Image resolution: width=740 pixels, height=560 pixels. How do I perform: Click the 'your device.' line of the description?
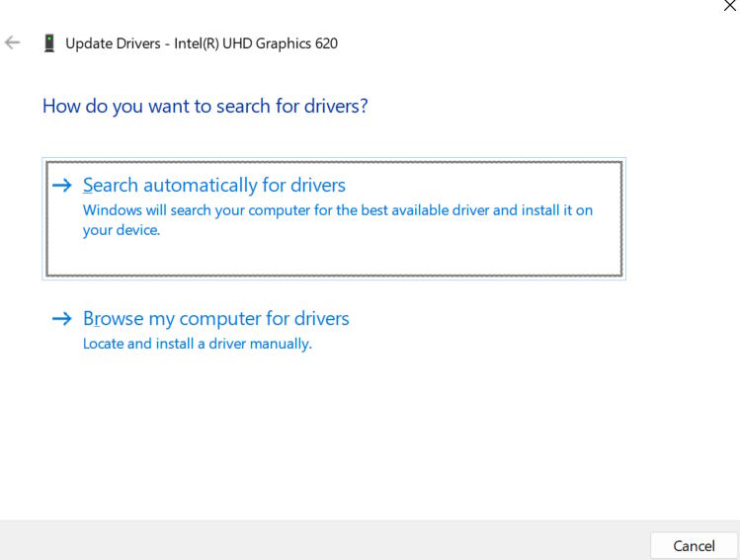tap(121, 230)
